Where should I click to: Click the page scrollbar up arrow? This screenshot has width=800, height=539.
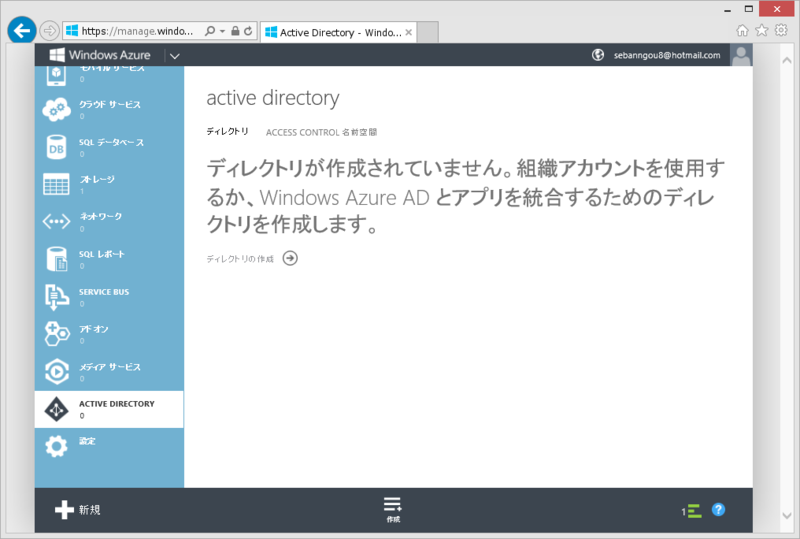[x=786, y=60]
